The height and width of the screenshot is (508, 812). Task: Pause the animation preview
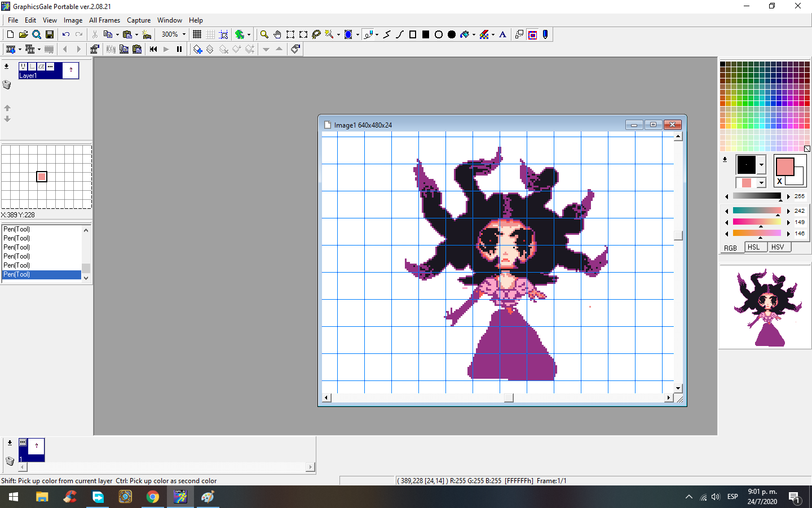tap(179, 49)
